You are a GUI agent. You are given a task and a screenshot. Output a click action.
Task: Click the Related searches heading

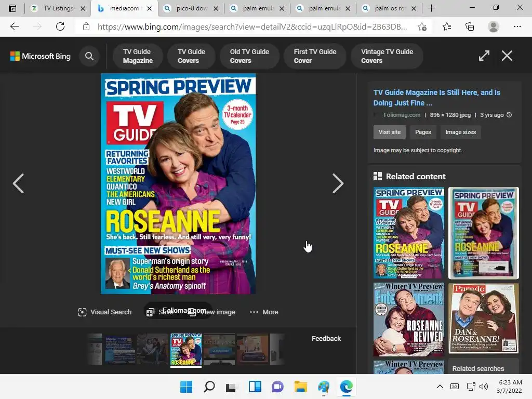click(x=478, y=368)
